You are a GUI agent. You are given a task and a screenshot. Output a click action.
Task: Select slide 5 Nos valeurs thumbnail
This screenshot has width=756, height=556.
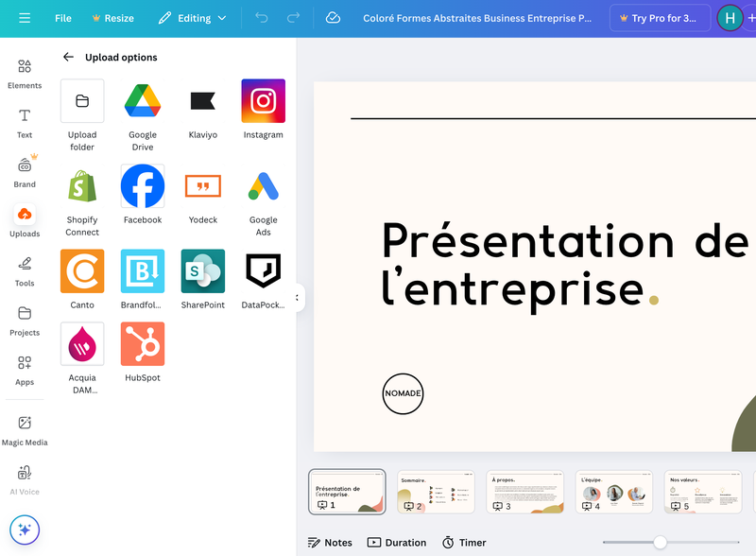pyautogui.click(x=703, y=492)
